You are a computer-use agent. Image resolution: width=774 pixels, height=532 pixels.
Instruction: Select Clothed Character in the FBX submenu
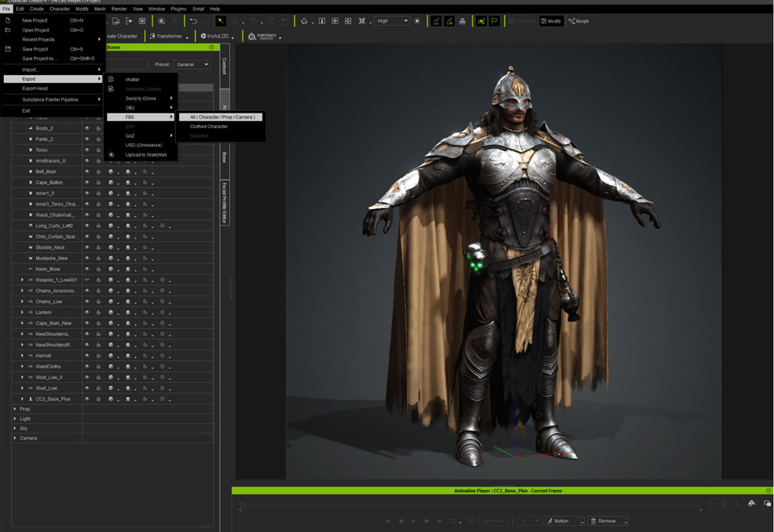tap(209, 127)
